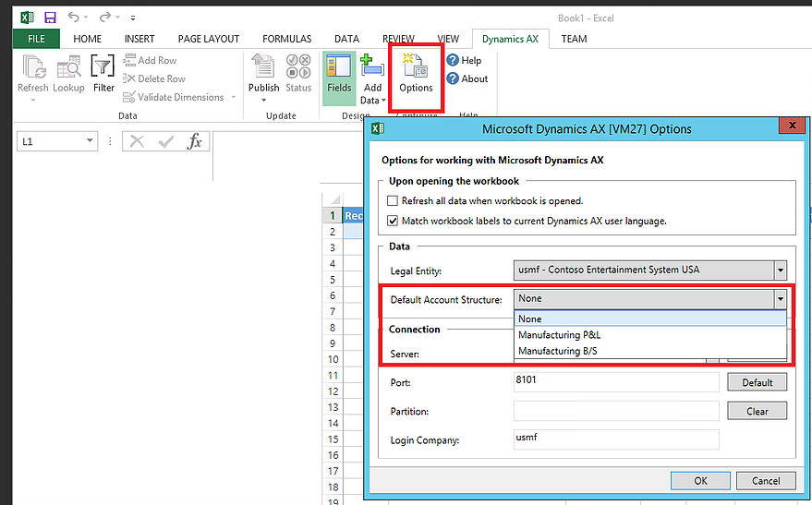Click into the Port input field
The height and width of the screenshot is (505, 812).
(x=616, y=382)
